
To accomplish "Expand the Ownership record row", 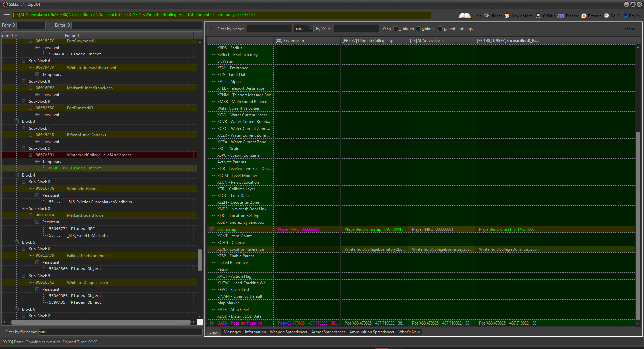I will pos(212,229).
